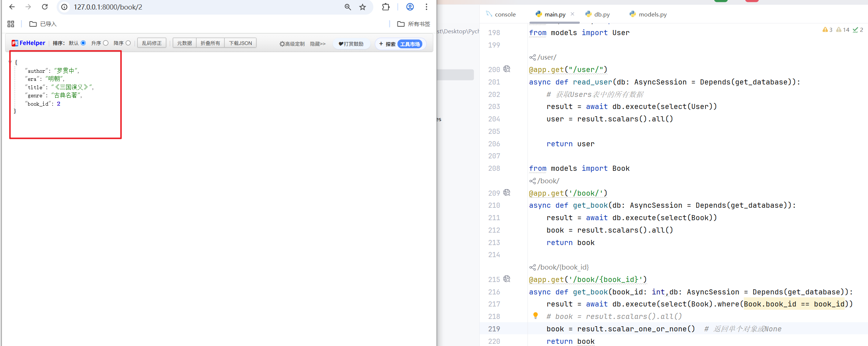Open the browser extensions puzzle icon
The width and height of the screenshot is (868, 346).
386,7
